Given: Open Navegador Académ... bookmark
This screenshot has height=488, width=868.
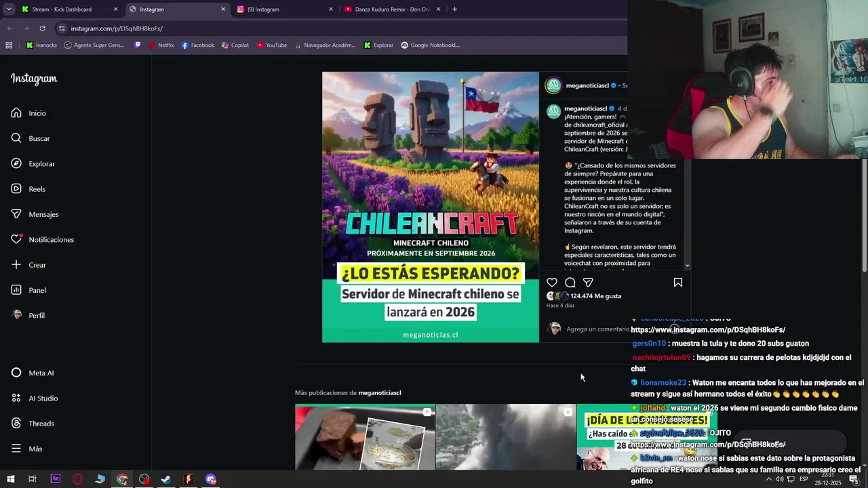Looking at the screenshot, I should (x=325, y=45).
